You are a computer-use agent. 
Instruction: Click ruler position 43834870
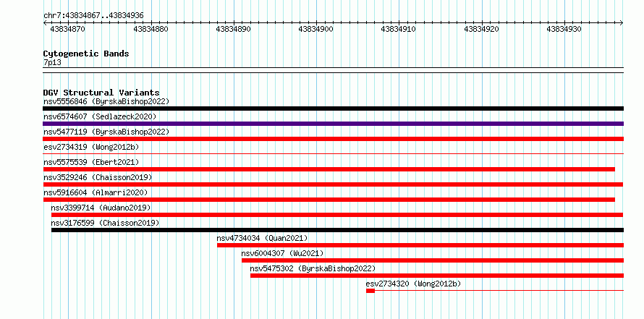[x=68, y=29]
